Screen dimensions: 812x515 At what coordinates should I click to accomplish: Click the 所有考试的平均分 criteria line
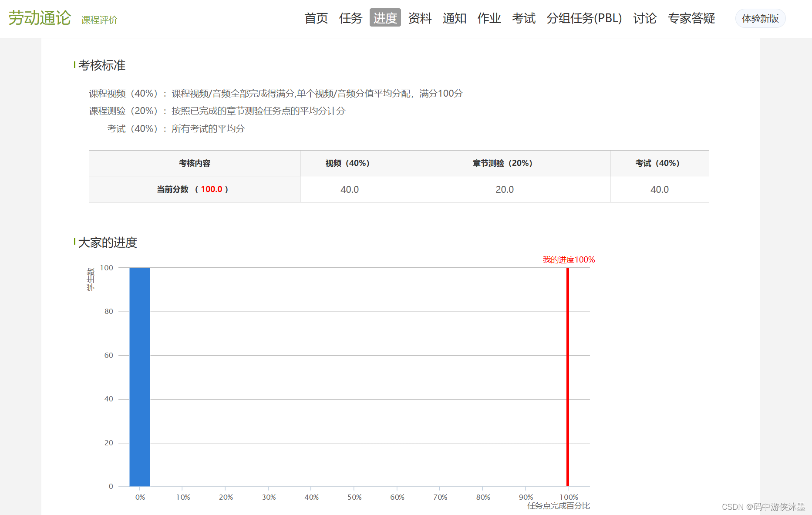[x=208, y=129]
